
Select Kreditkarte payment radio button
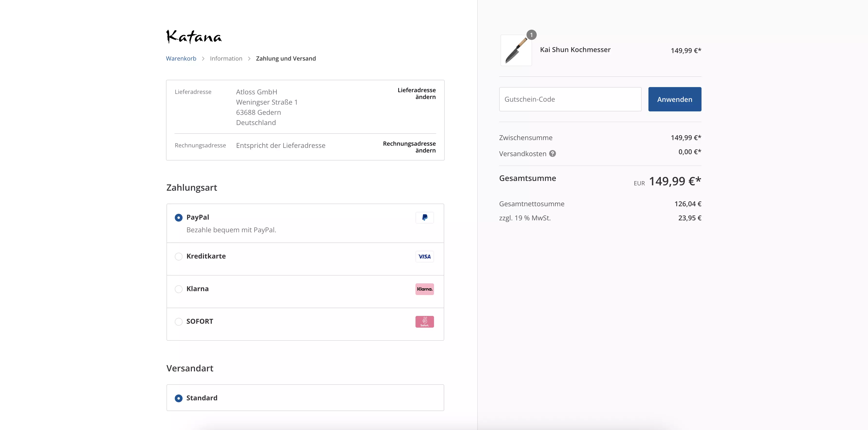[179, 257]
